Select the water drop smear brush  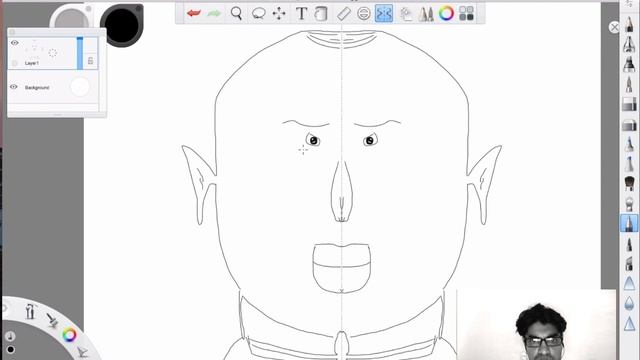629,303
